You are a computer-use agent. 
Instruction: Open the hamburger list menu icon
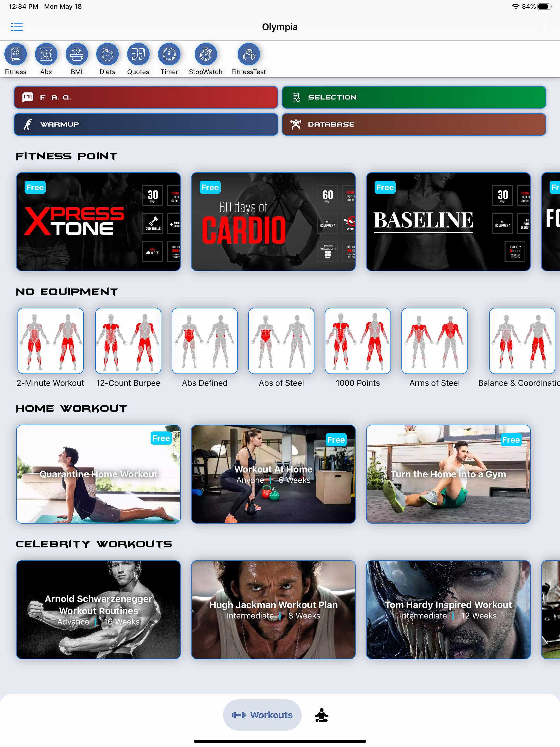pos(17,27)
